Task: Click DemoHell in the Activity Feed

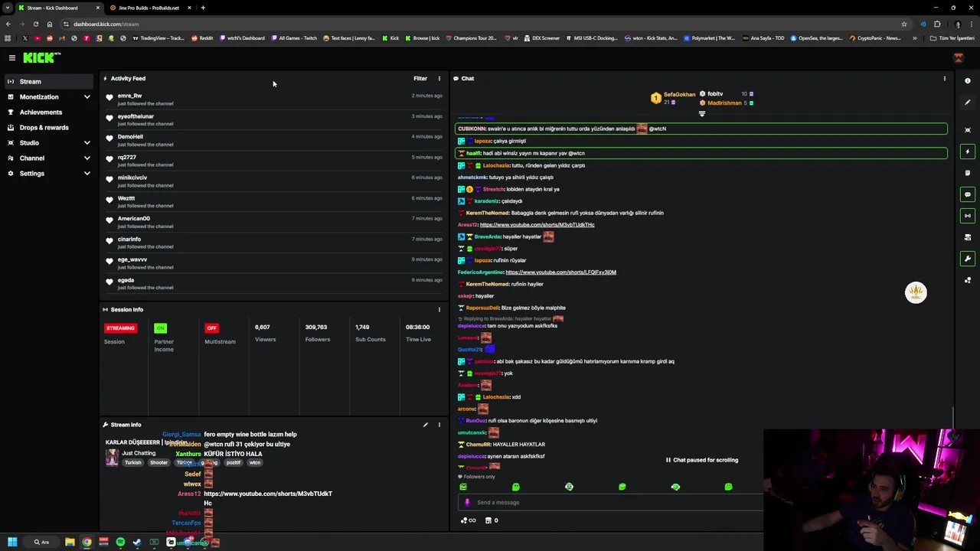Action: 130,137
